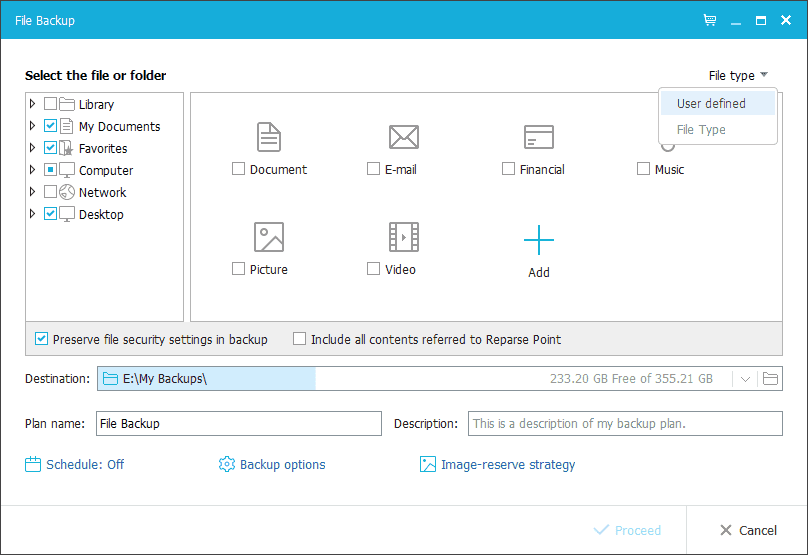Enable the Music file type checkbox
Image resolution: width=808 pixels, height=555 pixels.
(643, 169)
